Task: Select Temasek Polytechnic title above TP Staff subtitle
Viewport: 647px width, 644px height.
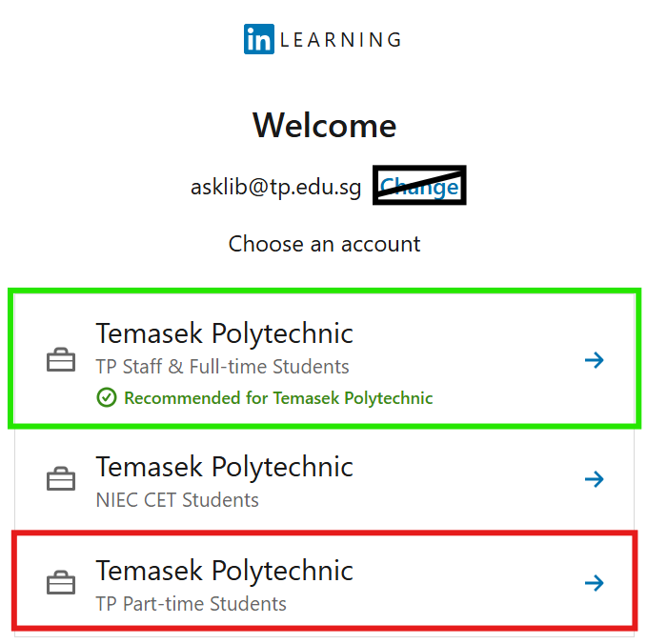Action: pyautogui.click(x=224, y=333)
